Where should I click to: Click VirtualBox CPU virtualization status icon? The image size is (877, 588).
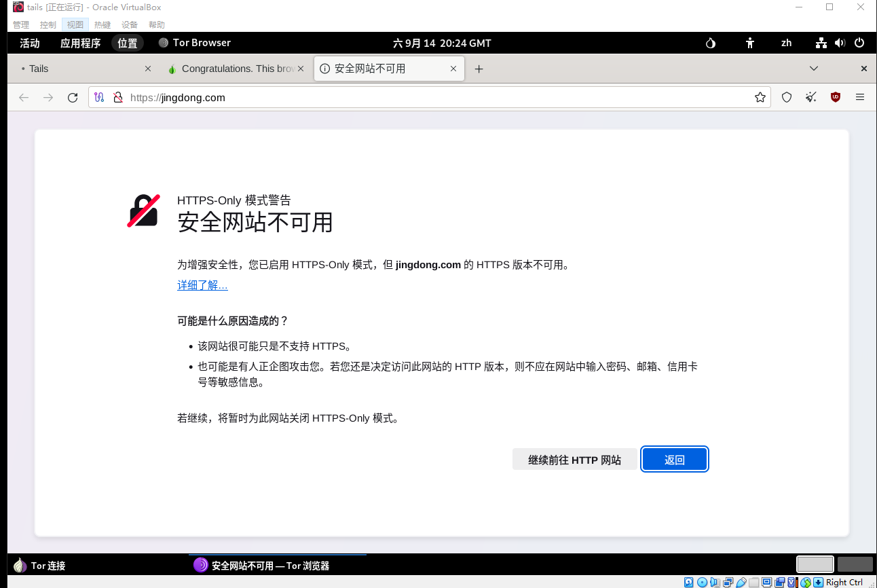792,582
